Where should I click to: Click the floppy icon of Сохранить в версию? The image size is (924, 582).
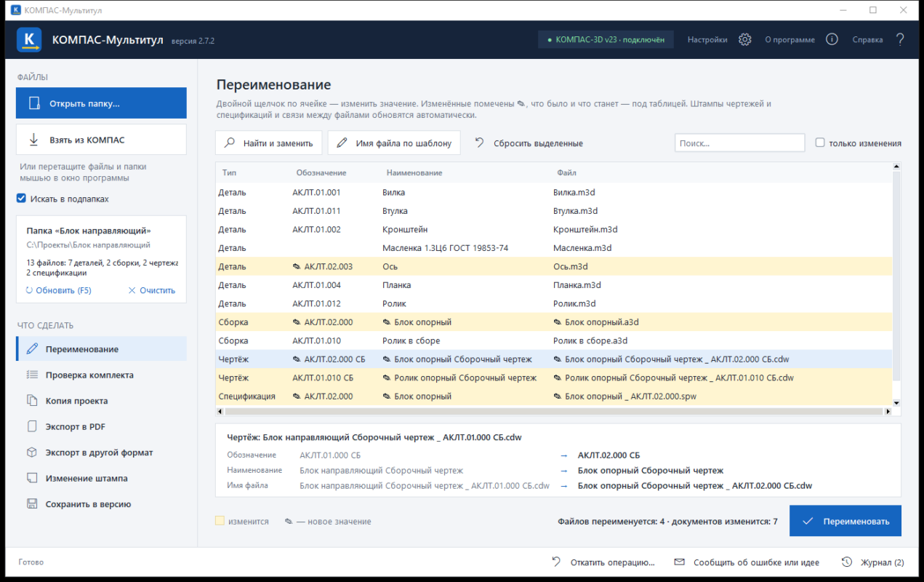click(x=32, y=504)
